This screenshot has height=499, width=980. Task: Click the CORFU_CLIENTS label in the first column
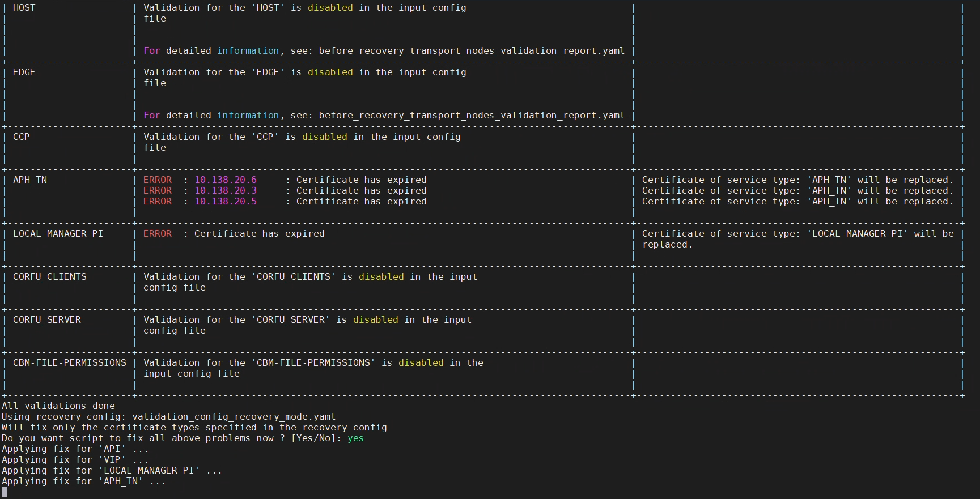point(50,277)
